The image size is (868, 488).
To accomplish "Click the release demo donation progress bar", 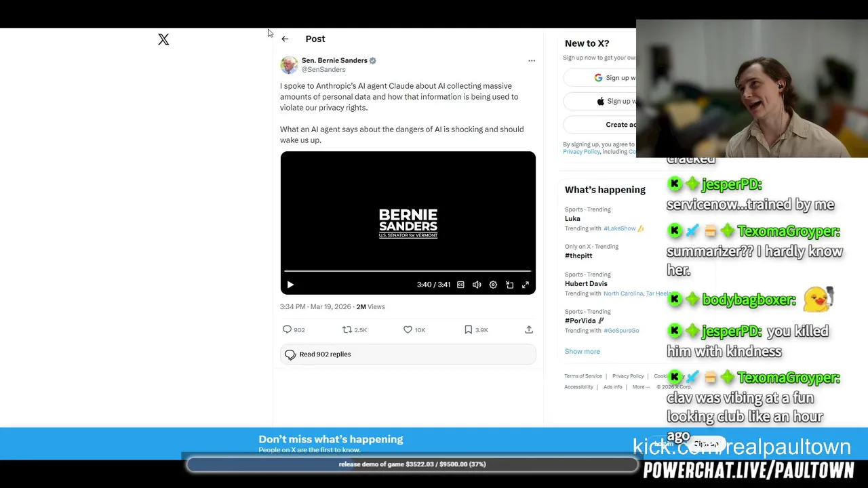I will tap(412, 464).
